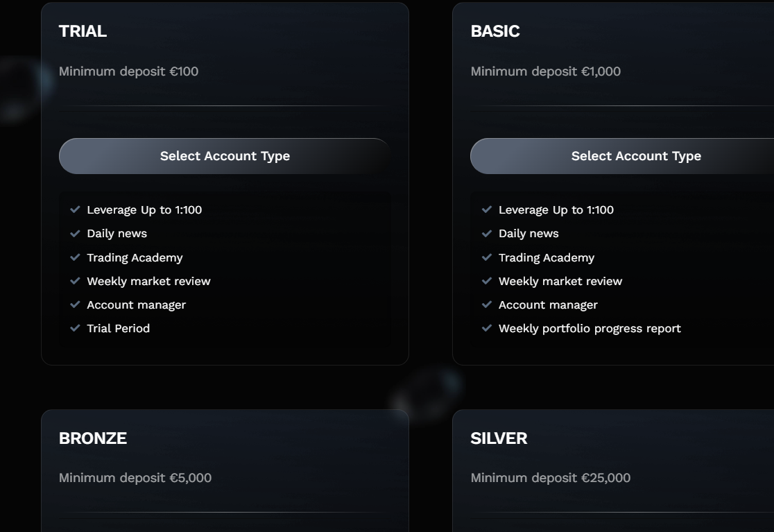The width and height of the screenshot is (774, 532).
Task: Click Minimum deposit €25,000 text
Action: 551,478
